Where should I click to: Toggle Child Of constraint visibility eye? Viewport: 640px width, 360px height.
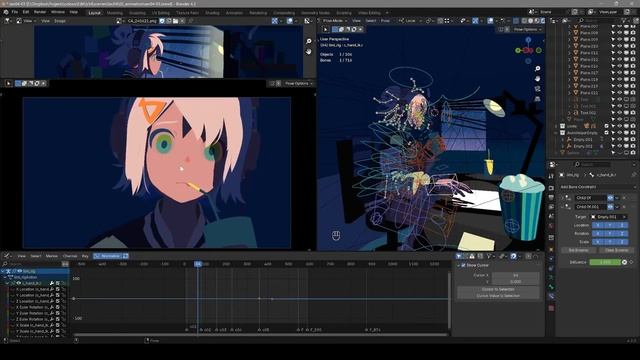[x=610, y=198]
